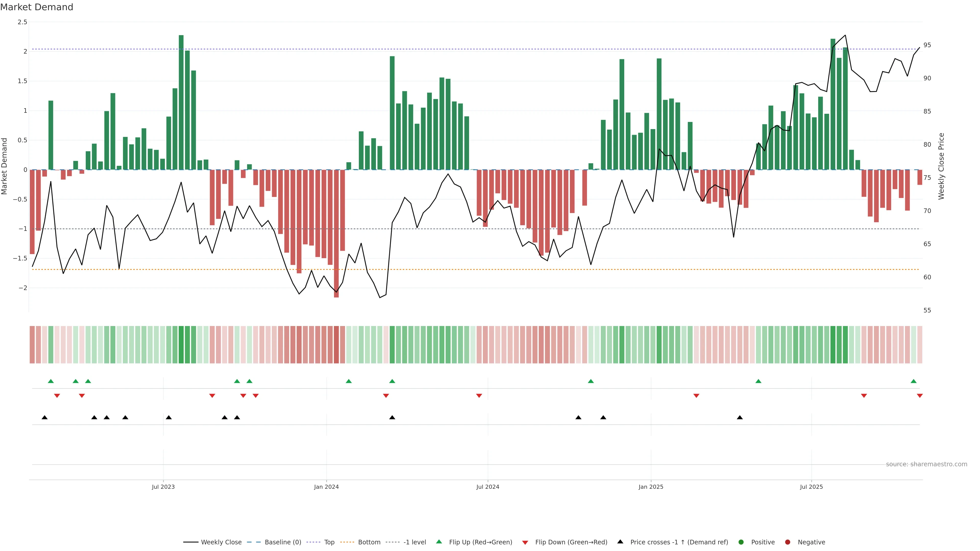Viewport: 980px width, 551px height.
Task: Click the Jan 2025 axis label
Action: [651, 487]
